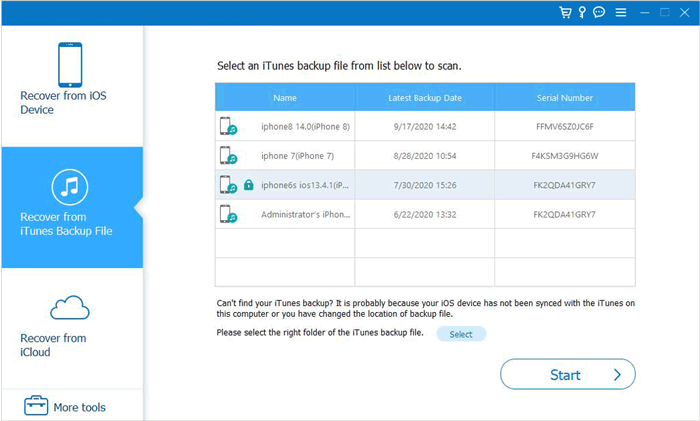The image size is (700, 421).
Task: Open the hamburger menu in title bar
Action: click(621, 13)
